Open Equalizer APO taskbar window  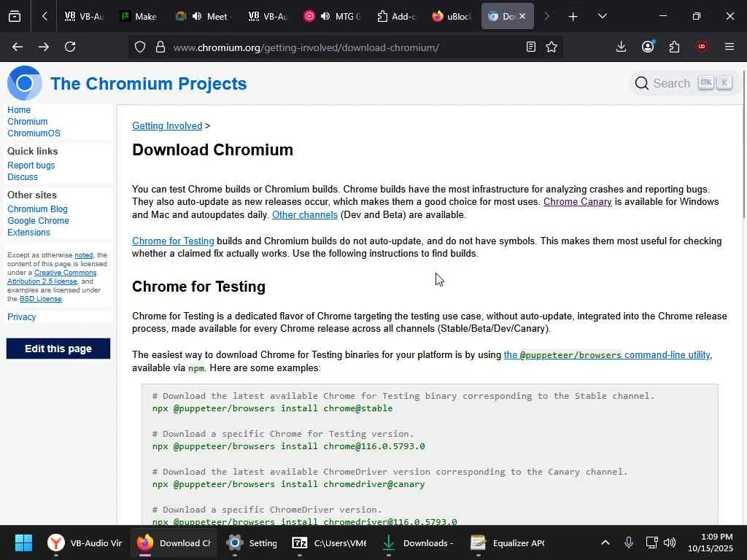coord(507,542)
